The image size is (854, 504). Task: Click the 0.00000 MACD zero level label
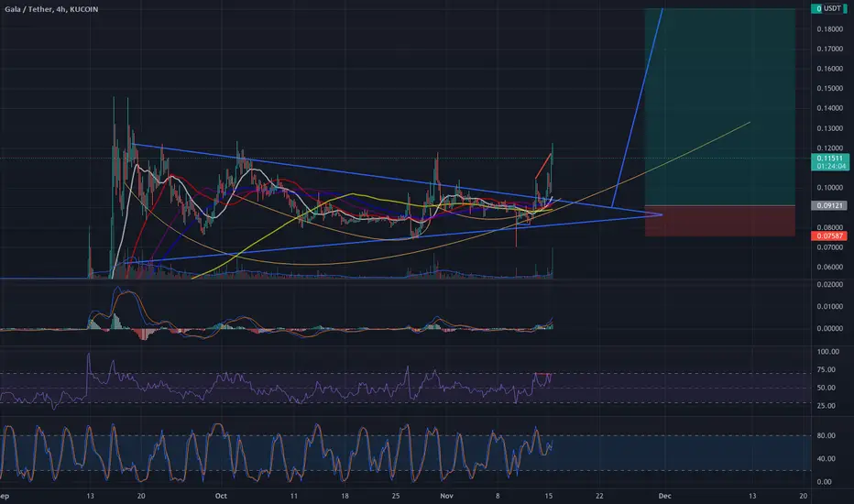click(829, 329)
